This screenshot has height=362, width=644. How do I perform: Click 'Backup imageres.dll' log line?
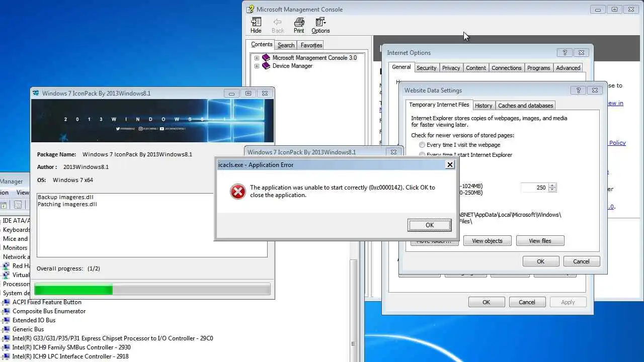pos(65,197)
